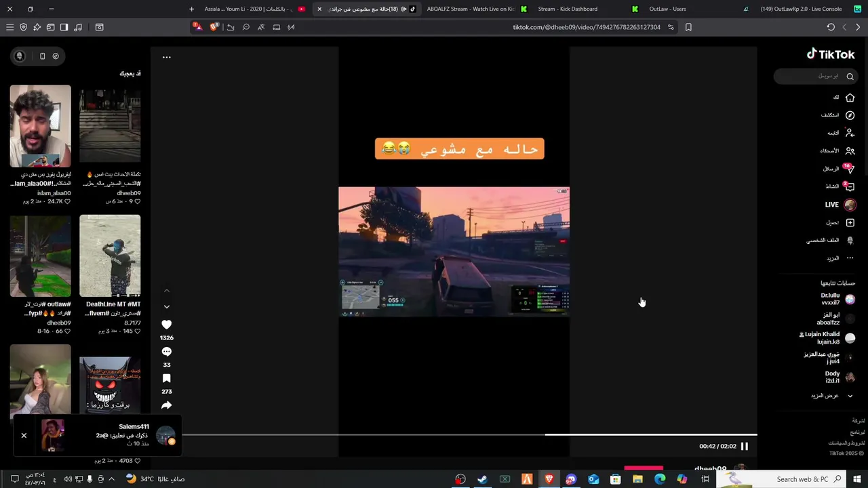Open the browser hamburger menu
The image size is (868, 488).
9,27
